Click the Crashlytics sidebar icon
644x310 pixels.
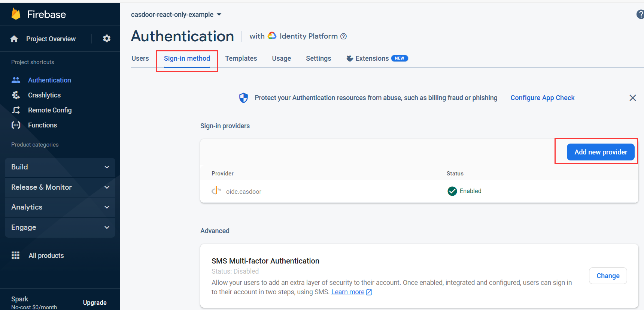[x=16, y=95]
